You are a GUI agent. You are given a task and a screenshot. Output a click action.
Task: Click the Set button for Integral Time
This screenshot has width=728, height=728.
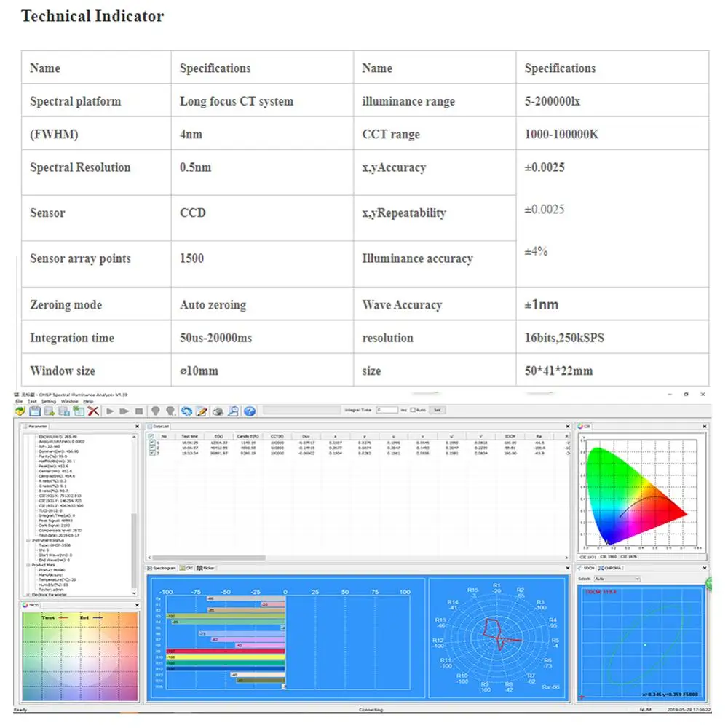click(436, 410)
